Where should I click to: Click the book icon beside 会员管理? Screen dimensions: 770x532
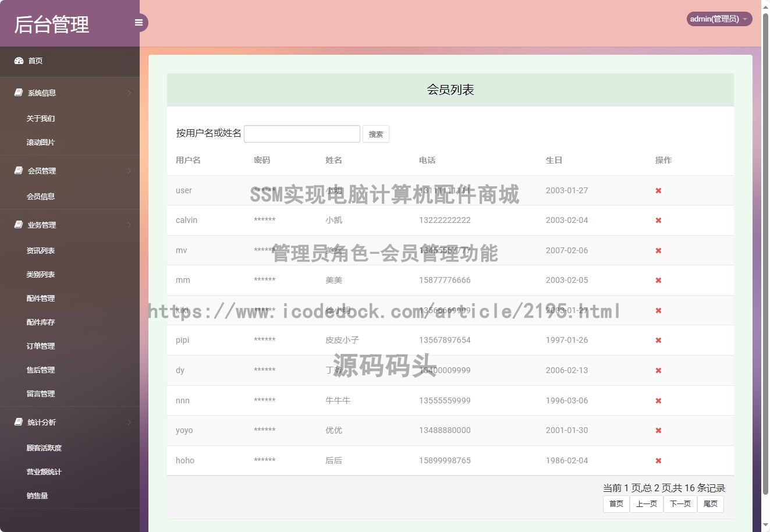tap(19, 171)
